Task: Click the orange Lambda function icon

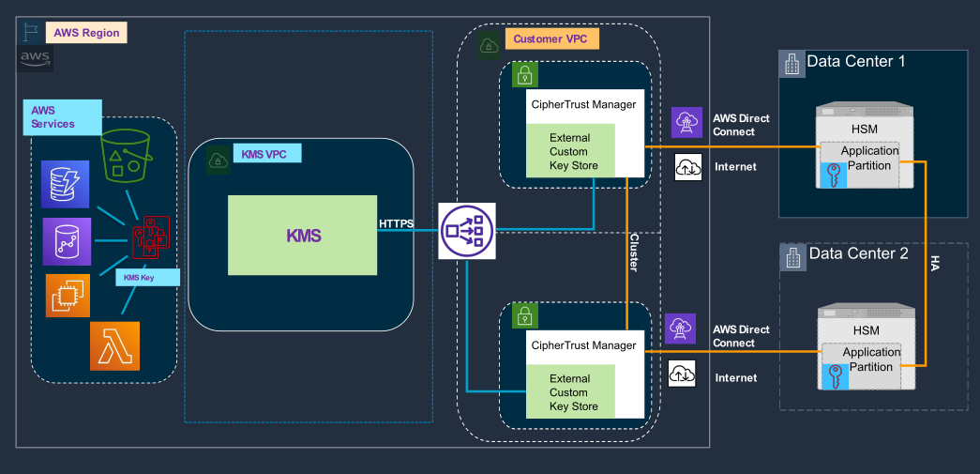Action: coord(115,344)
